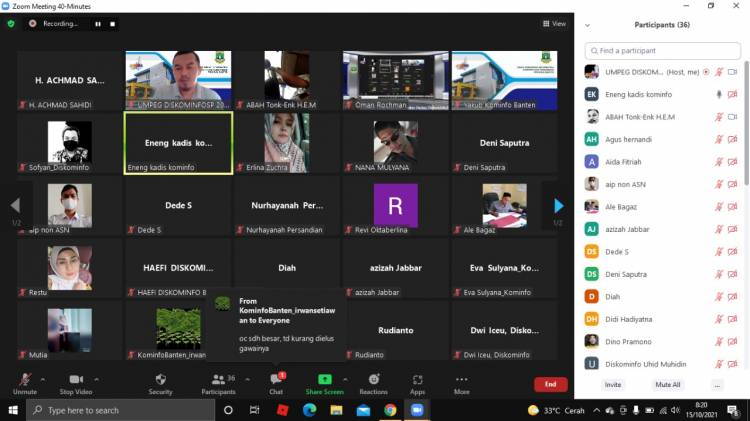This screenshot has height=421, width=750.
Task: Open File Explorer from the taskbar
Action: point(336,410)
